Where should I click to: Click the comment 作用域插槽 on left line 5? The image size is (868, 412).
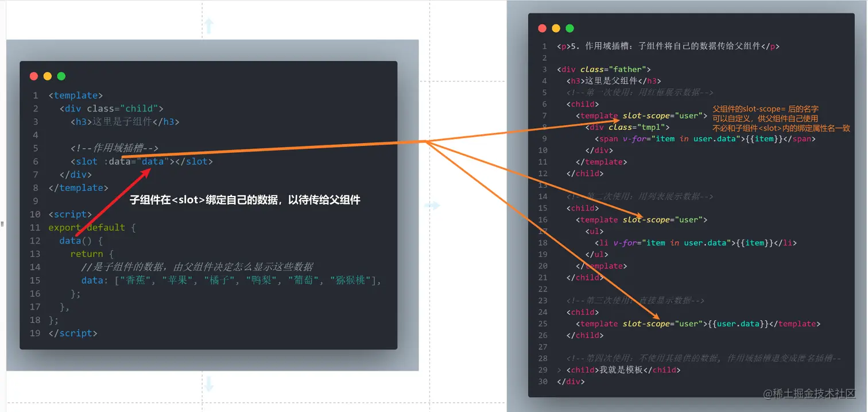pos(114,148)
